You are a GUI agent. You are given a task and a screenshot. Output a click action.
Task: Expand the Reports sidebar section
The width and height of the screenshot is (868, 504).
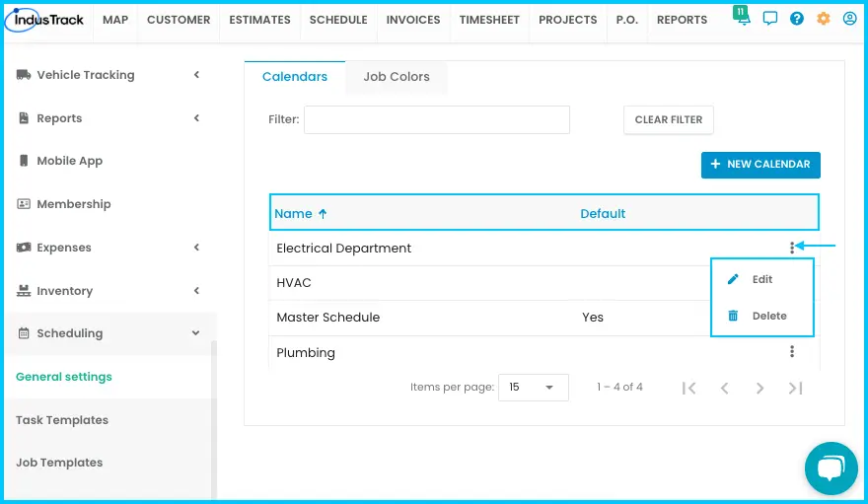coord(196,117)
